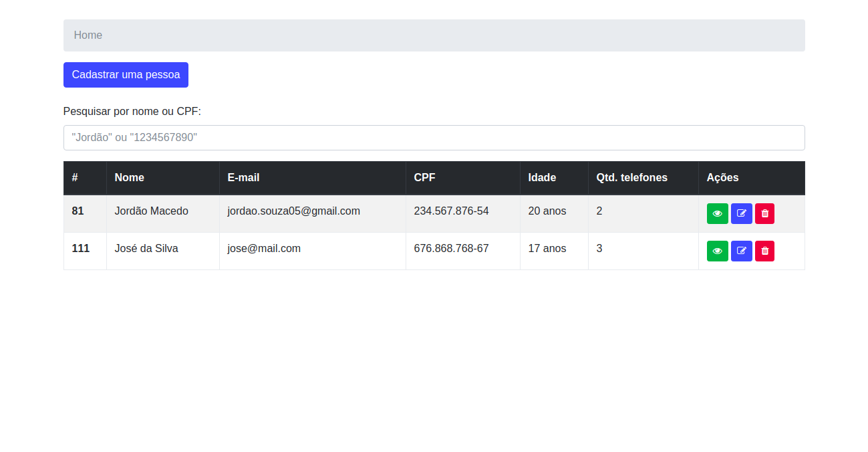Click the Ações column header
The height and width of the screenshot is (452, 868).
pos(722,178)
